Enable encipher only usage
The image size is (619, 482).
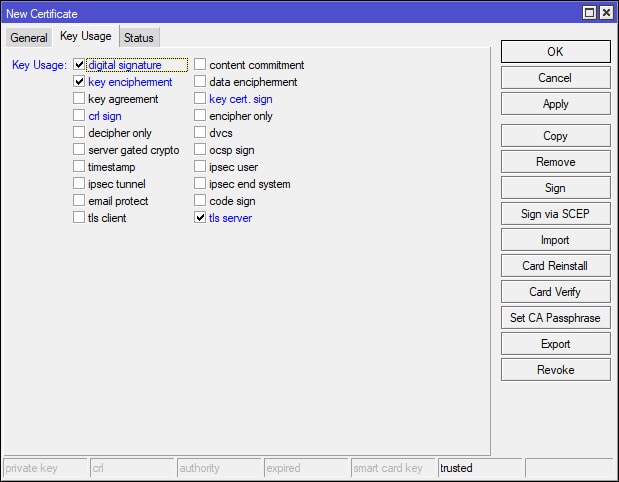200,115
